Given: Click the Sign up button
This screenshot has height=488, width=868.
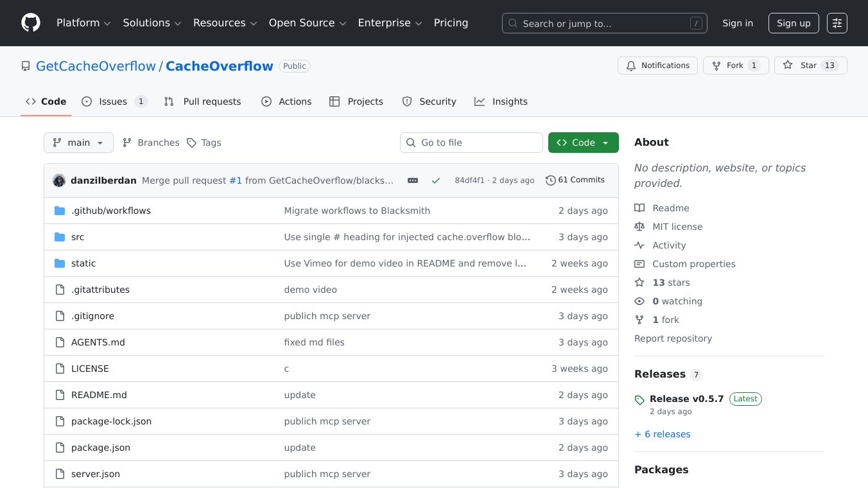Looking at the screenshot, I should pyautogui.click(x=794, y=23).
